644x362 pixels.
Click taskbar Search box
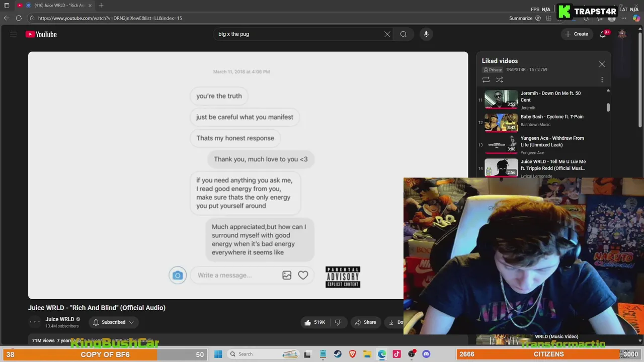pyautogui.click(x=263, y=354)
